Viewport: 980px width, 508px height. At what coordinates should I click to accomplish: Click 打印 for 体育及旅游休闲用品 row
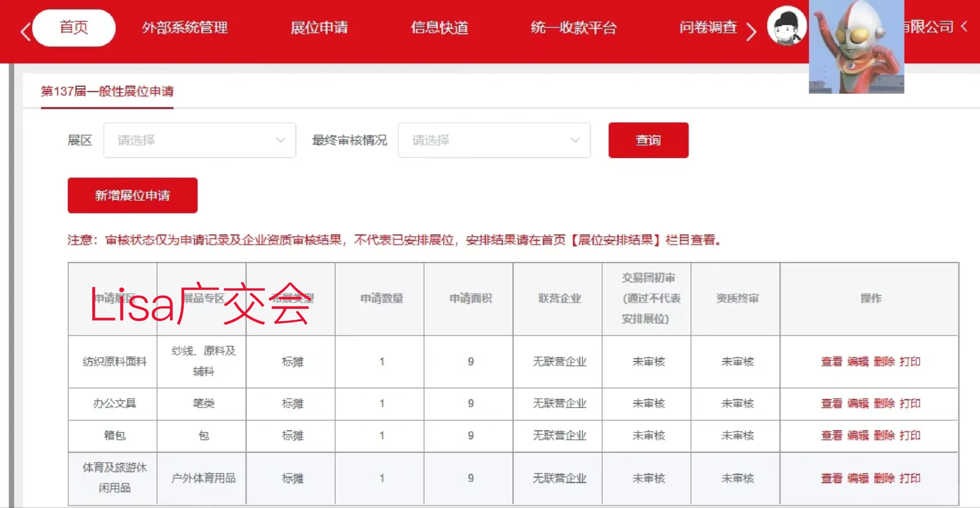912,478
